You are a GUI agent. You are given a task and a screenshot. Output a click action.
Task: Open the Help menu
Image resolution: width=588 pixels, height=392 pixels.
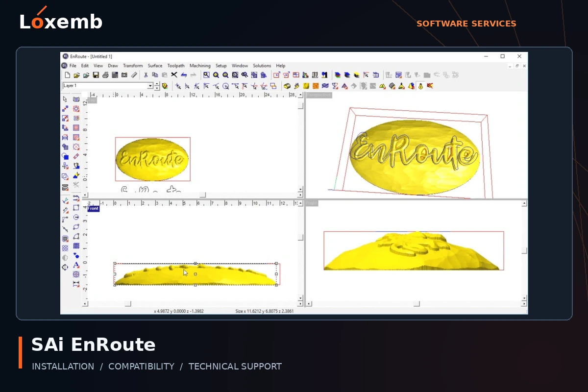point(280,66)
